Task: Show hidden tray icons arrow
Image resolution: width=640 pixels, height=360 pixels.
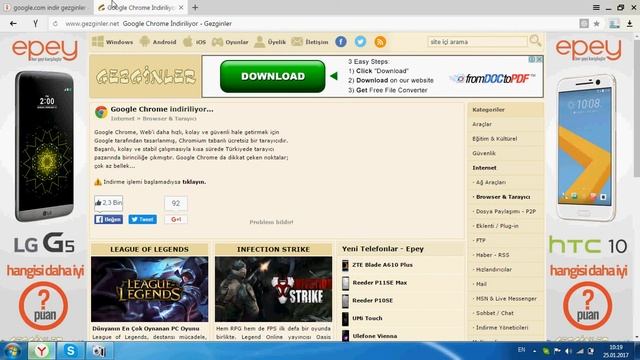Action: click(x=534, y=351)
